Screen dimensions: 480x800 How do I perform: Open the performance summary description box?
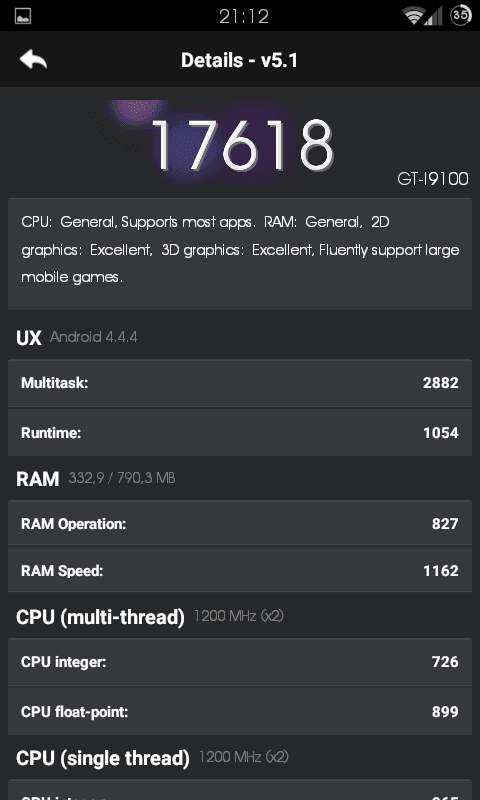pos(240,254)
